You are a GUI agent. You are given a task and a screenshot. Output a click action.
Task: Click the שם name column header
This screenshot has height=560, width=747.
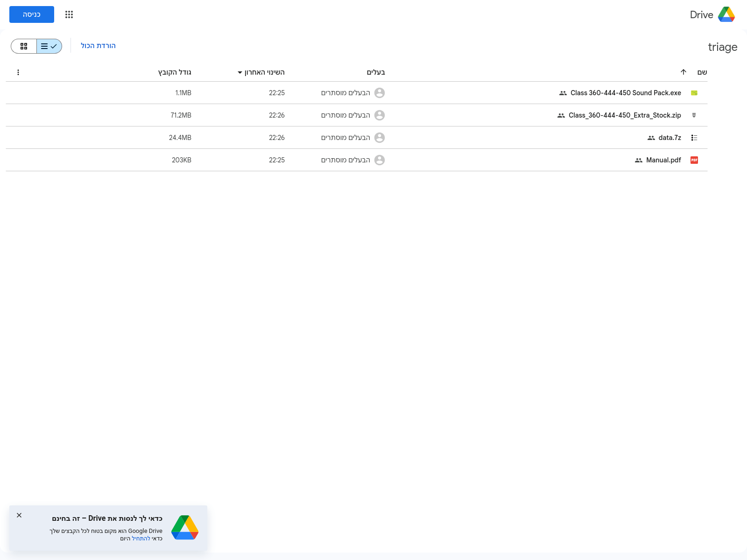pos(702,72)
